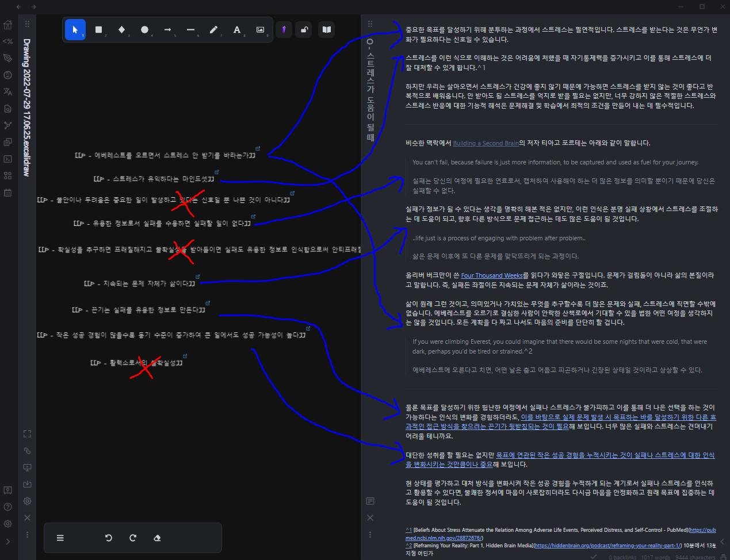The width and height of the screenshot is (730, 560).
Task: Open link icon beside 지속되는 문제 자체가 삶이다
Action: [x=197, y=277]
